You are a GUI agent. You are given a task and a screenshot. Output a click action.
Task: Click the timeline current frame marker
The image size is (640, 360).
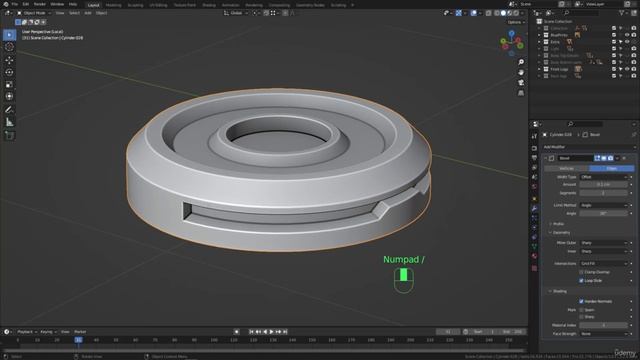(78, 340)
